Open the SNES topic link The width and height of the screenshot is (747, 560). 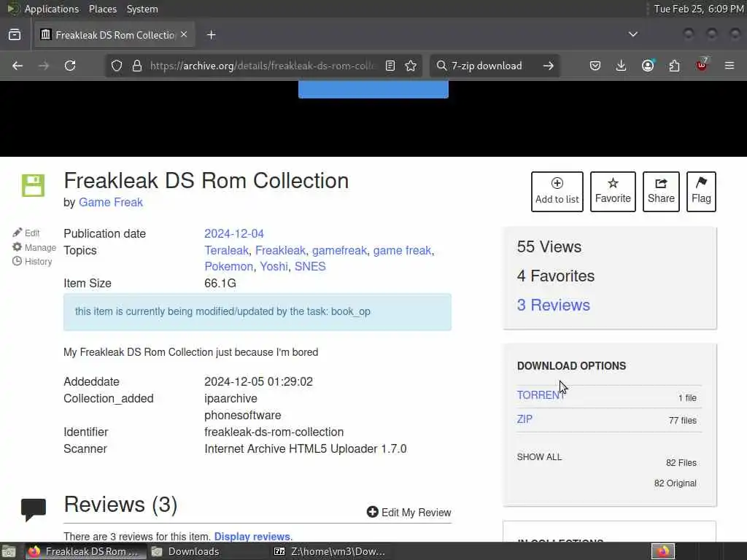[310, 267]
